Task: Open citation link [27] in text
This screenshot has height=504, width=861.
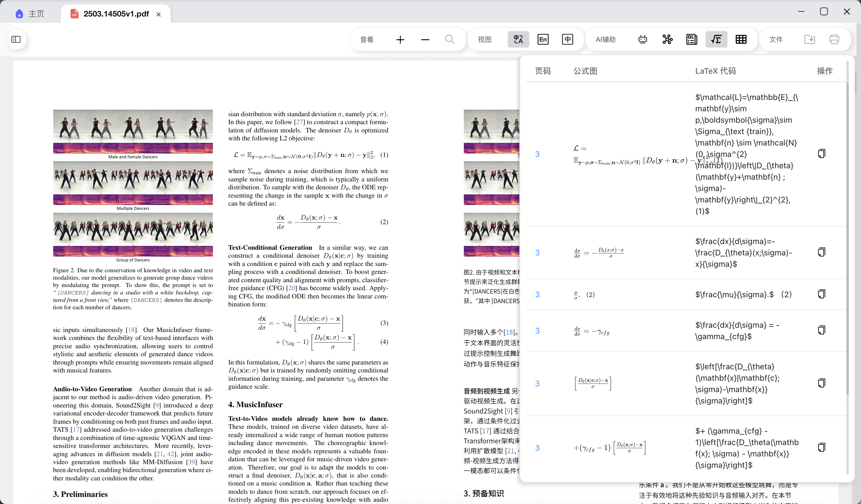Action: [x=299, y=122]
